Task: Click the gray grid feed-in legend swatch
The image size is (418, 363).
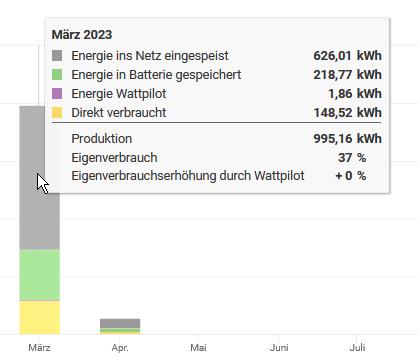Action: pyautogui.click(x=57, y=56)
